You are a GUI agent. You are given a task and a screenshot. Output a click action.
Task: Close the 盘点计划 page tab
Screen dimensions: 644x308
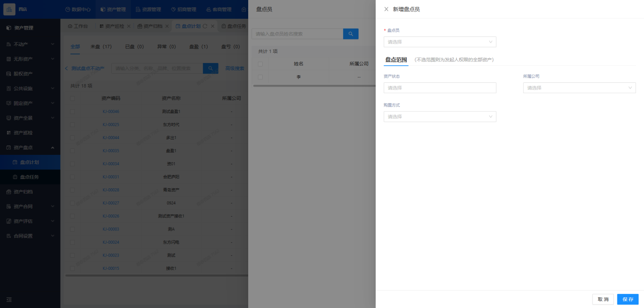tap(213, 26)
